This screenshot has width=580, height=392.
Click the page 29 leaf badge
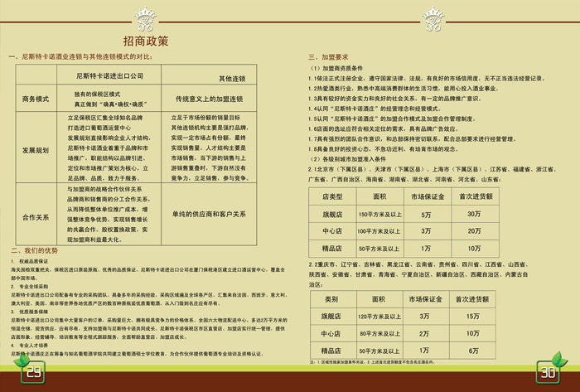(x=35, y=370)
